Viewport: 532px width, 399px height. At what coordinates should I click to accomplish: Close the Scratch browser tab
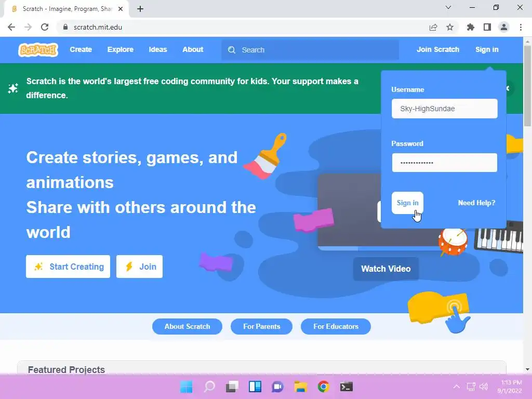[x=121, y=9]
